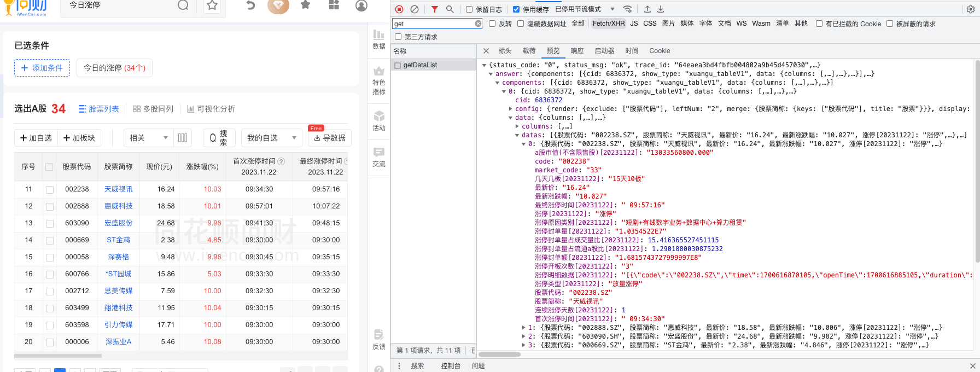The image size is (980, 372).
Task: Open the 我的自选 dropdown
Action: pyautogui.click(x=271, y=138)
